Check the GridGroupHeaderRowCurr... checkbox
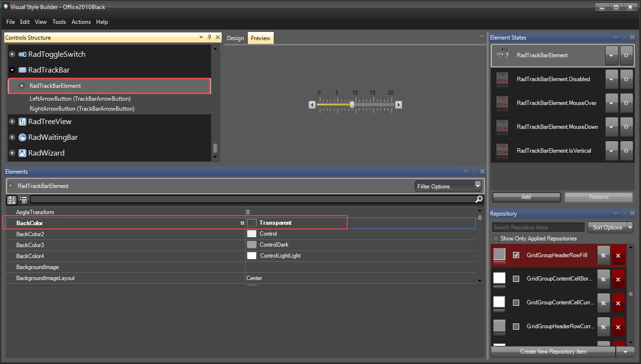Image resolution: width=641 pixels, height=364 pixels. [516, 326]
